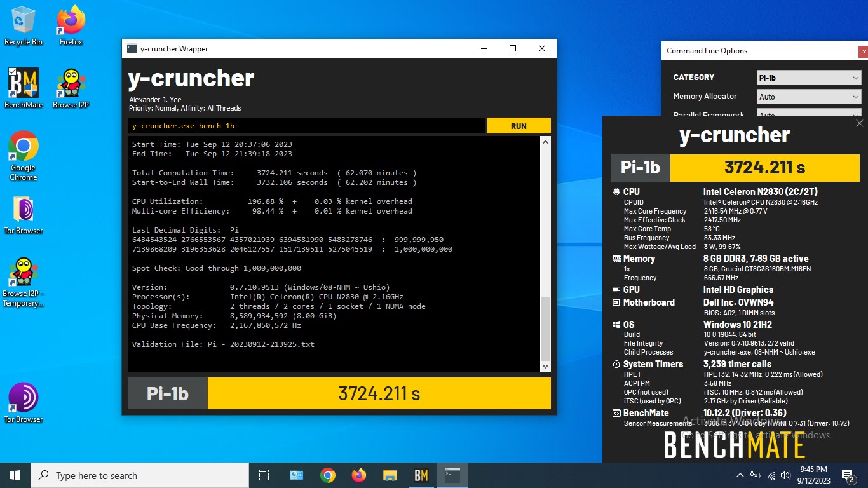Open the notification center icon

point(848,475)
